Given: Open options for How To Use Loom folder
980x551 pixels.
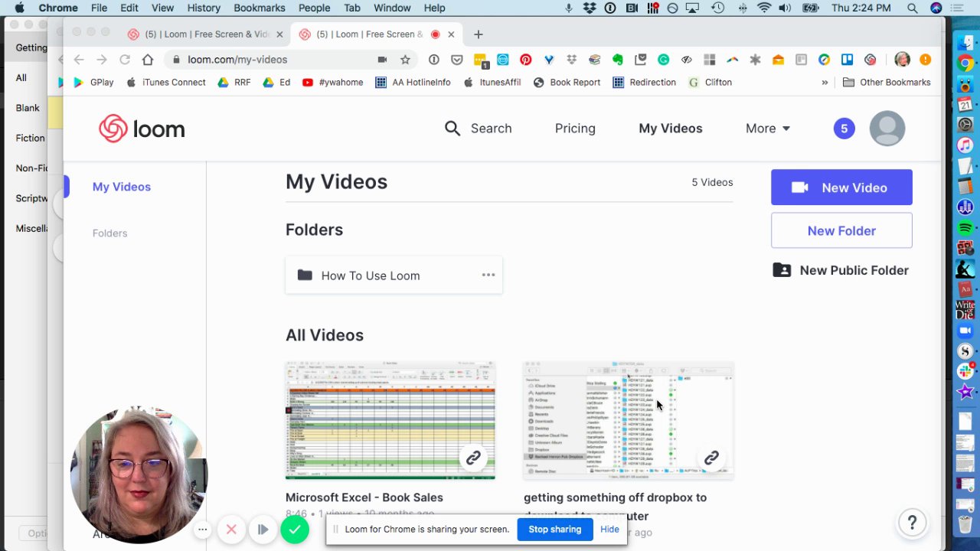Looking at the screenshot, I should pos(488,275).
